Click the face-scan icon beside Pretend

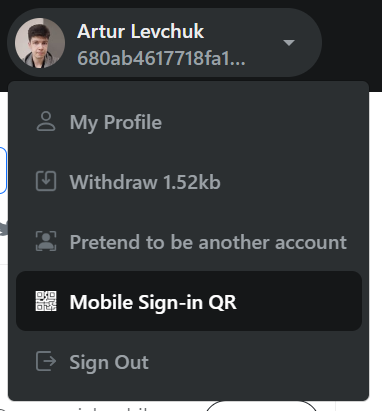(x=46, y=241)
